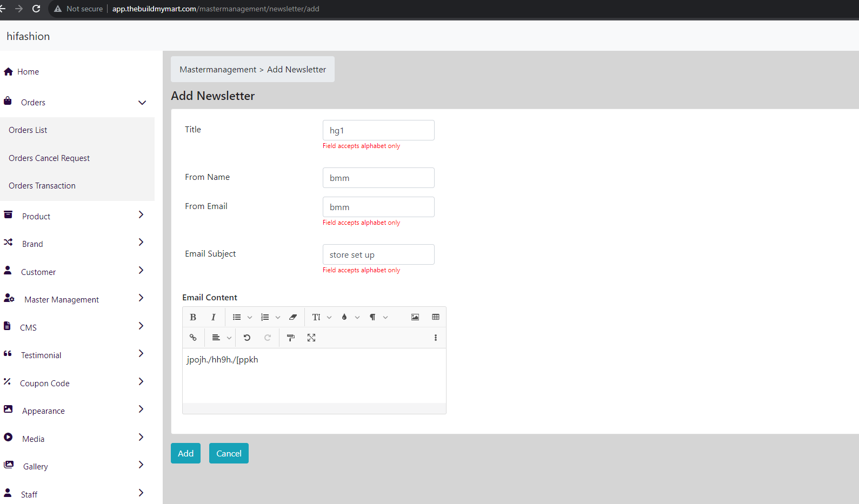Insert an unordered bullet list
This screenshot has width=859, height=504.
[x=237, y=317]
